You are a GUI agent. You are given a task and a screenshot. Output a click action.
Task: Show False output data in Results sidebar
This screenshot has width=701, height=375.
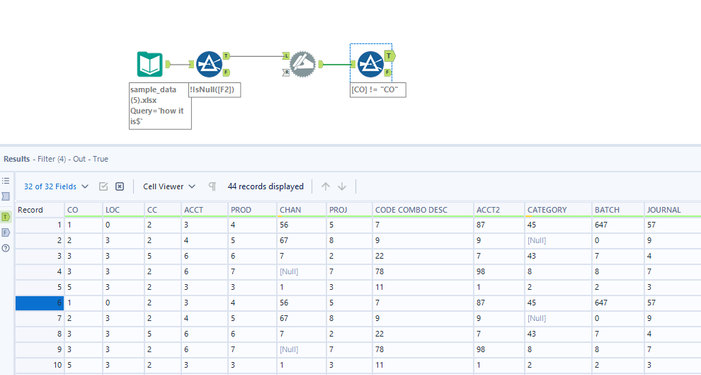click(x=6, y=232)
